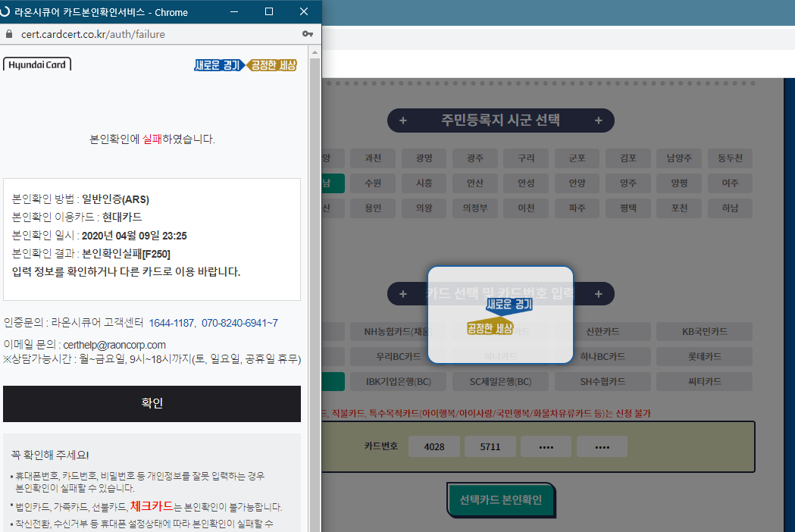Choose IBK기업은행(BC) card option

click(x=399, y=381)
